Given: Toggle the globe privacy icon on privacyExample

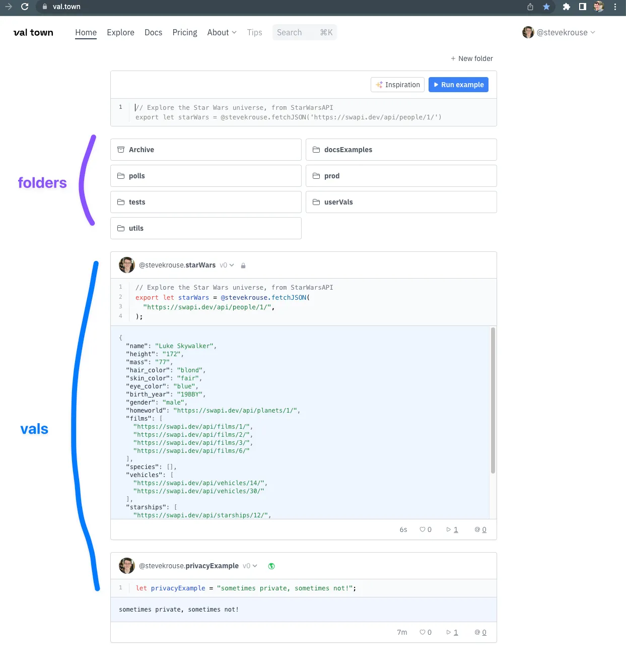Looking at the screenshot, I should [x=271, y=566].
